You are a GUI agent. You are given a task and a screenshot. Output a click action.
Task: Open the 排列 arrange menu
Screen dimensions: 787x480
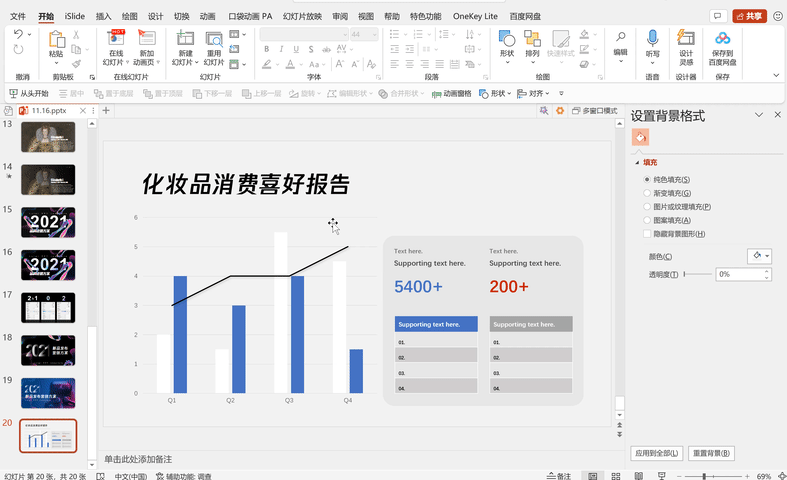click(532, 46)
